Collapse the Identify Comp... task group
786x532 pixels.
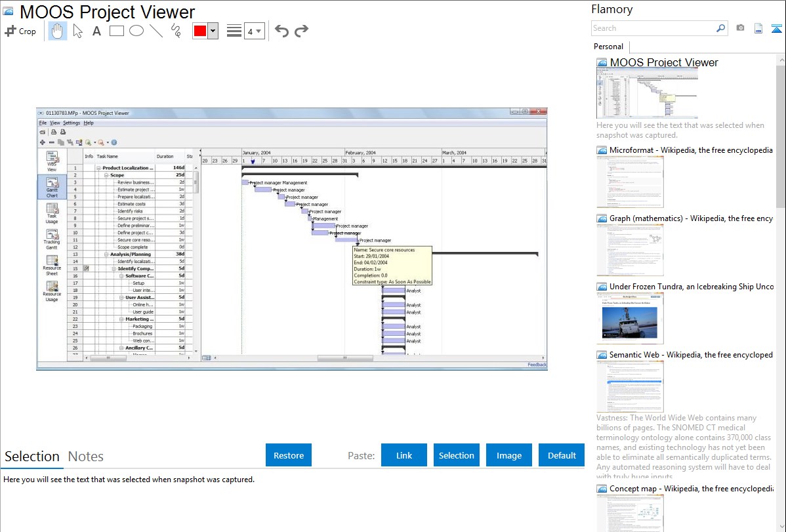click(114, 269)
